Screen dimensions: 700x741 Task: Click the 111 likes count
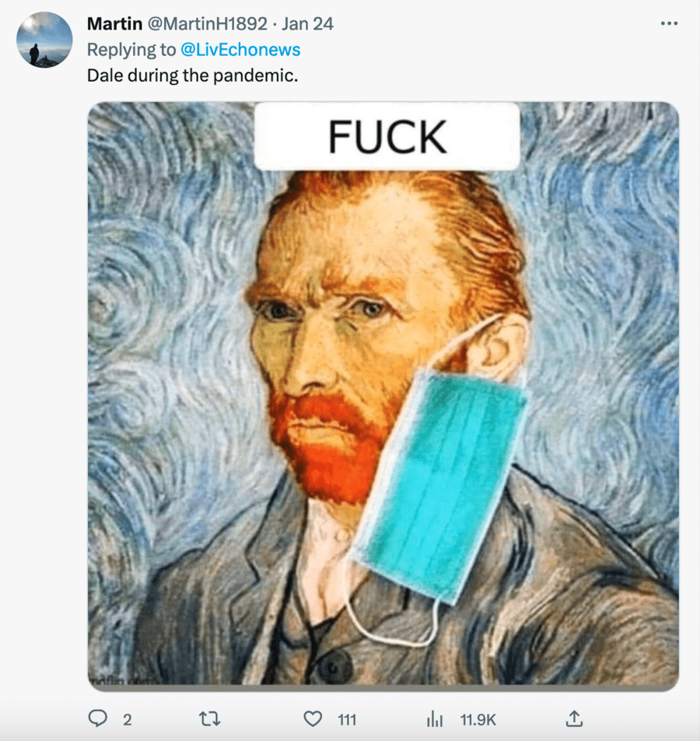click(346, 720)
